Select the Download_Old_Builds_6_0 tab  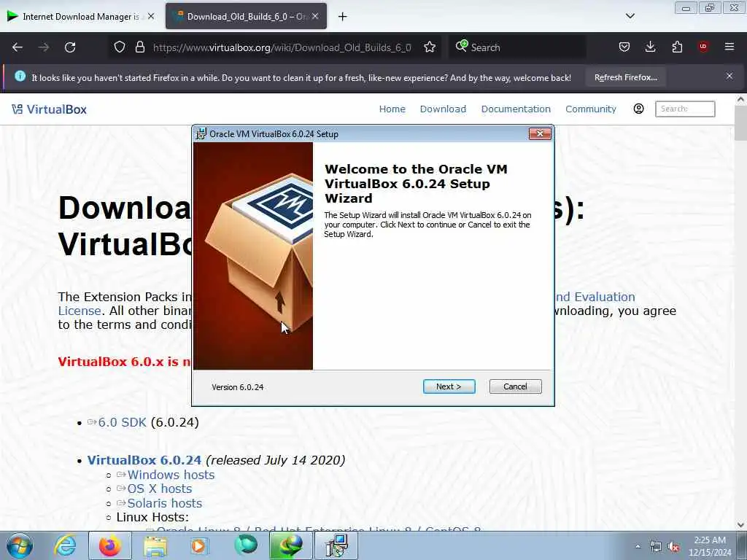tap(246, 16)
